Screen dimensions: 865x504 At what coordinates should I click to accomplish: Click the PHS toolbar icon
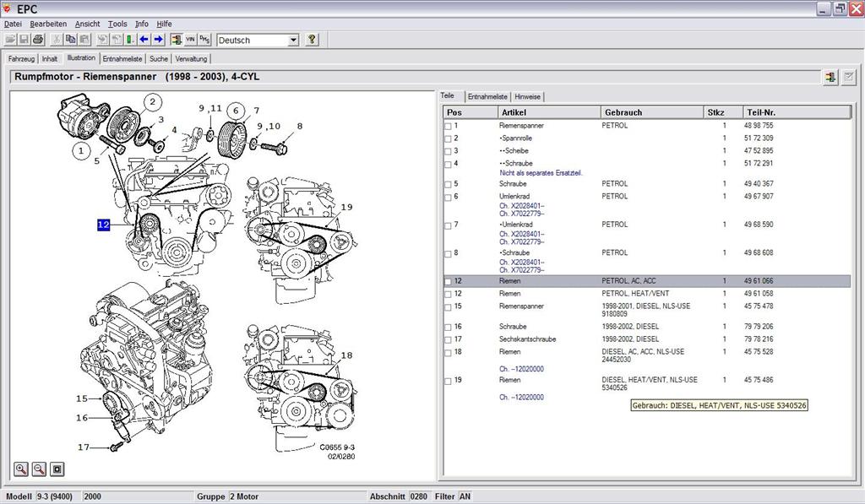[x=204, y=40]
